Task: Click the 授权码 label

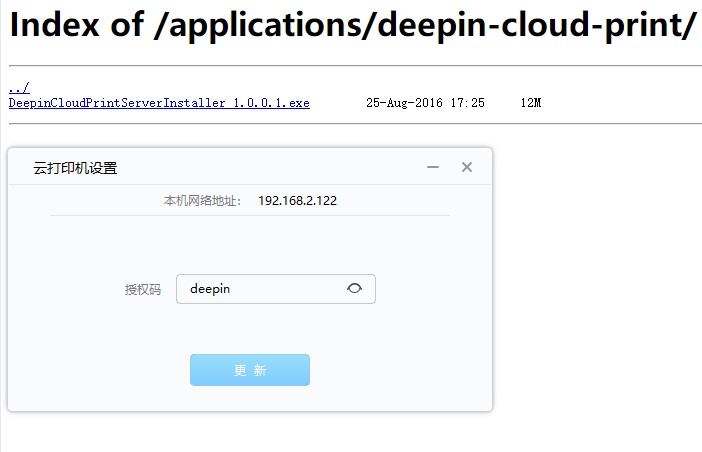Action: pyautogui.click(x=143, y=290)
